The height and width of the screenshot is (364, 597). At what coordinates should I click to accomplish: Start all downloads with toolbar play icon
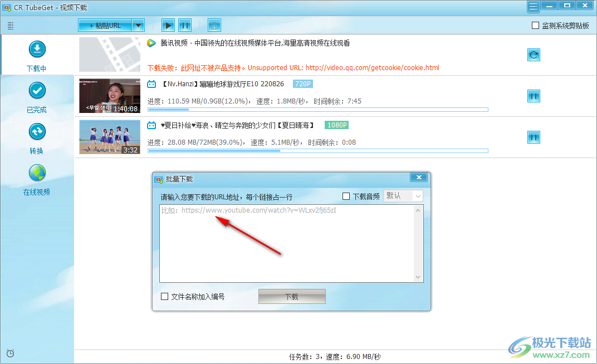168,26
